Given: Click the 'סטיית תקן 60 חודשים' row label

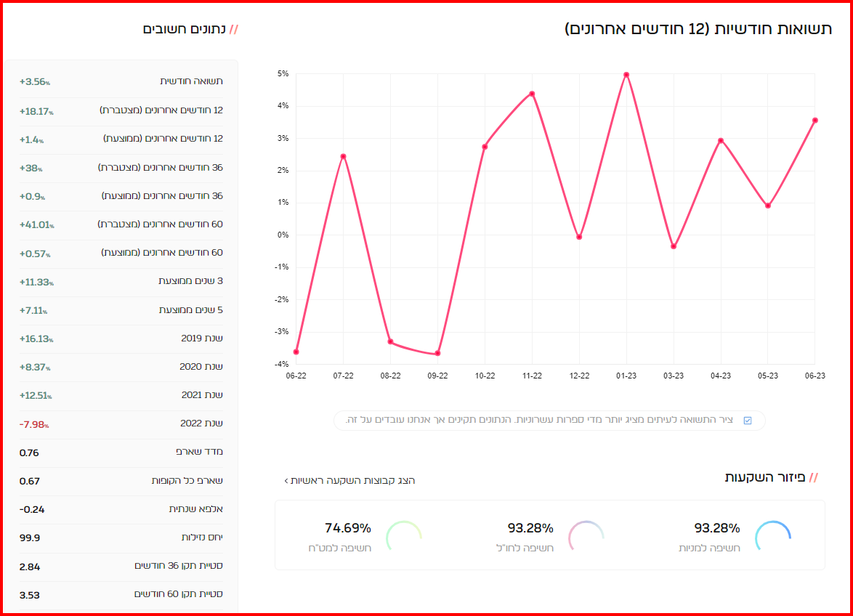Looking at the screenshot, I should [x=179, y=593].
